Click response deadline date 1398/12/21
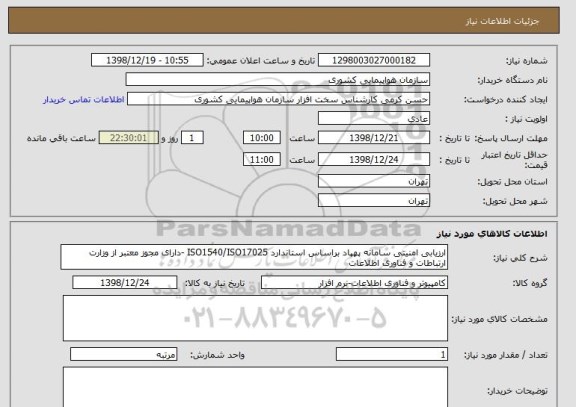The image size is (576, 407). [x=374, y=138]
